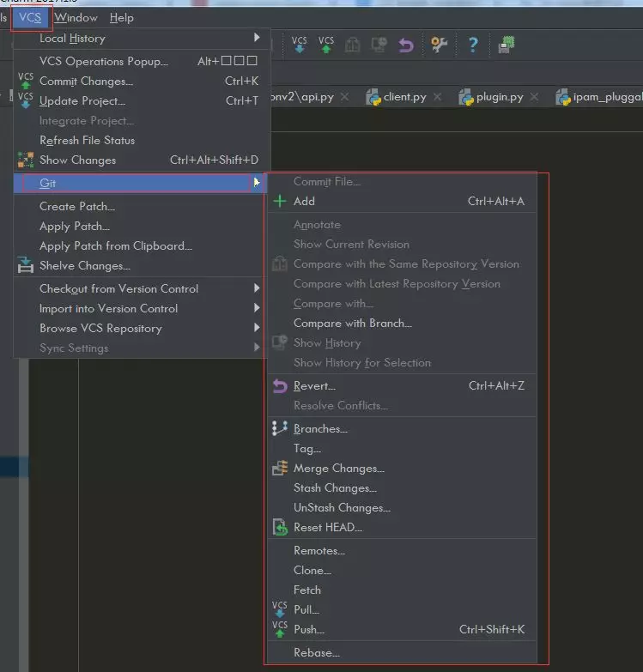Screen dimensions: 643x672
Task: Choose Stash Changes
Action: coord(402,487)
